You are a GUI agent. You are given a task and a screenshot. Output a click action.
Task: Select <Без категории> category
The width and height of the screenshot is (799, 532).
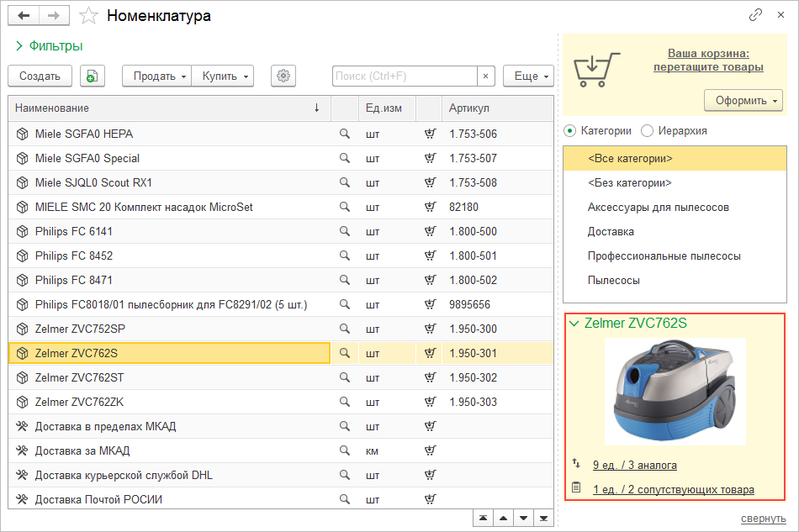675,182
